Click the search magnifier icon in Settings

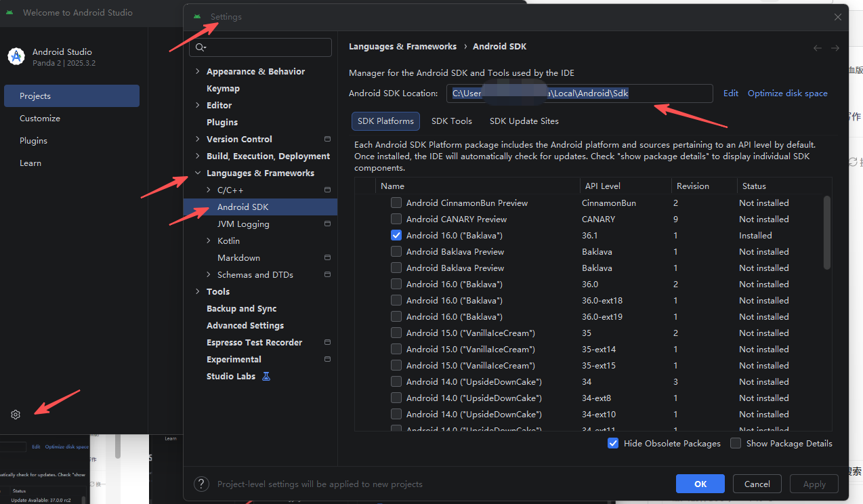point(201,47)
